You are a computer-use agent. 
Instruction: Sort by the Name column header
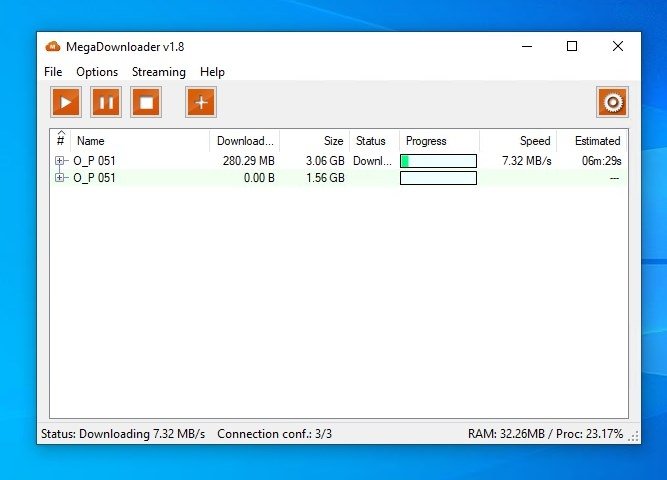pyautogui.click(x=140, y=141)
